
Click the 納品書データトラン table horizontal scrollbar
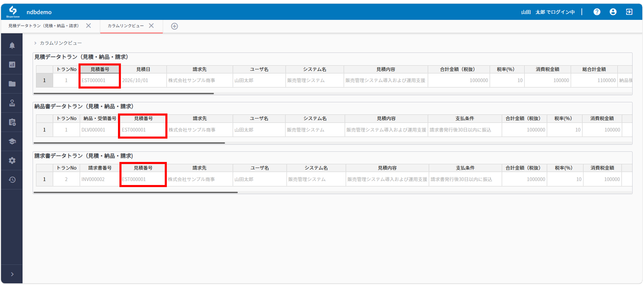(129, 143)
